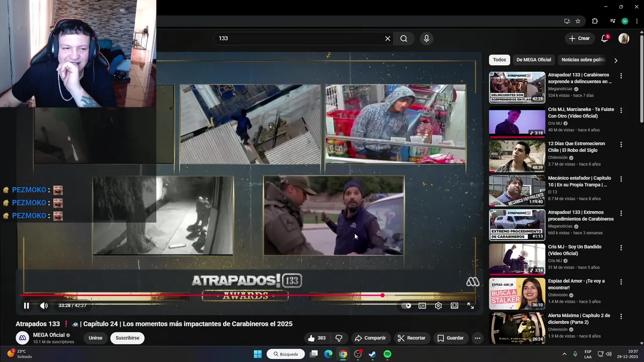Screen dimensions: 644x362
Task: Bookmark page with browser star icon
Action: pos(578,21)
